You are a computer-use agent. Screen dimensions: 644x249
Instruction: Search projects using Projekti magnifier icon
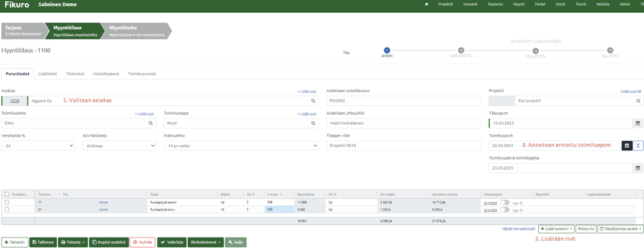[x=638, y=101]
